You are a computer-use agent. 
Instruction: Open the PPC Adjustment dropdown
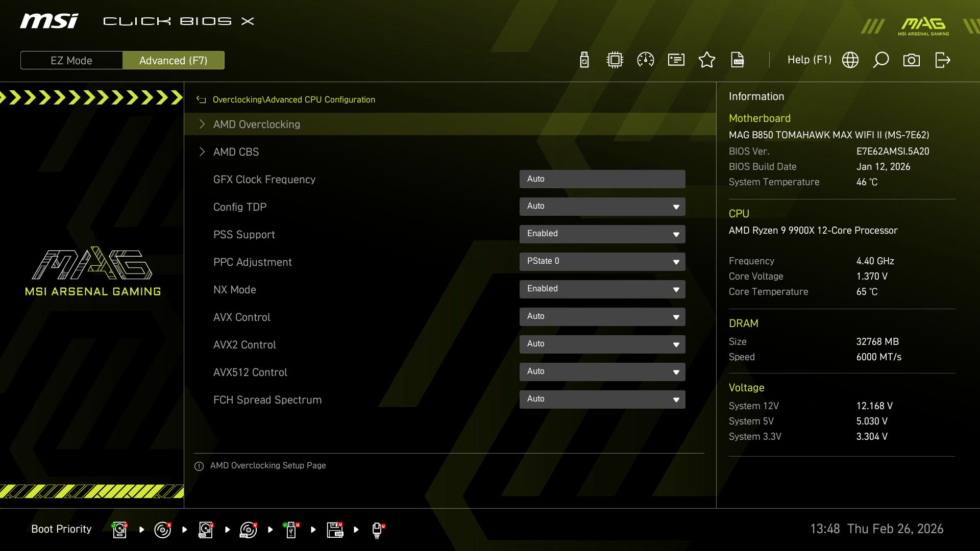[602, 261]
